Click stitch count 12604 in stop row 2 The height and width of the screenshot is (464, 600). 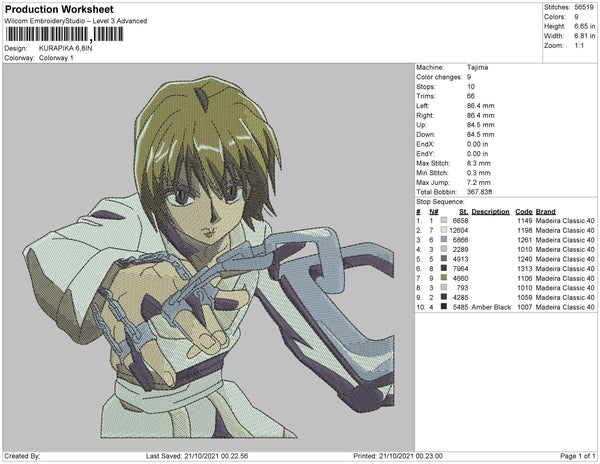tap(458, 230)
